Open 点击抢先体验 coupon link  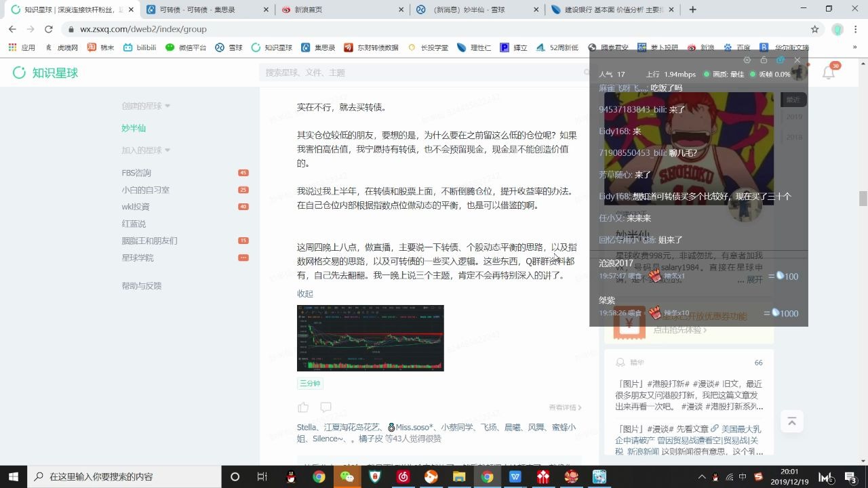coord(679,330)
